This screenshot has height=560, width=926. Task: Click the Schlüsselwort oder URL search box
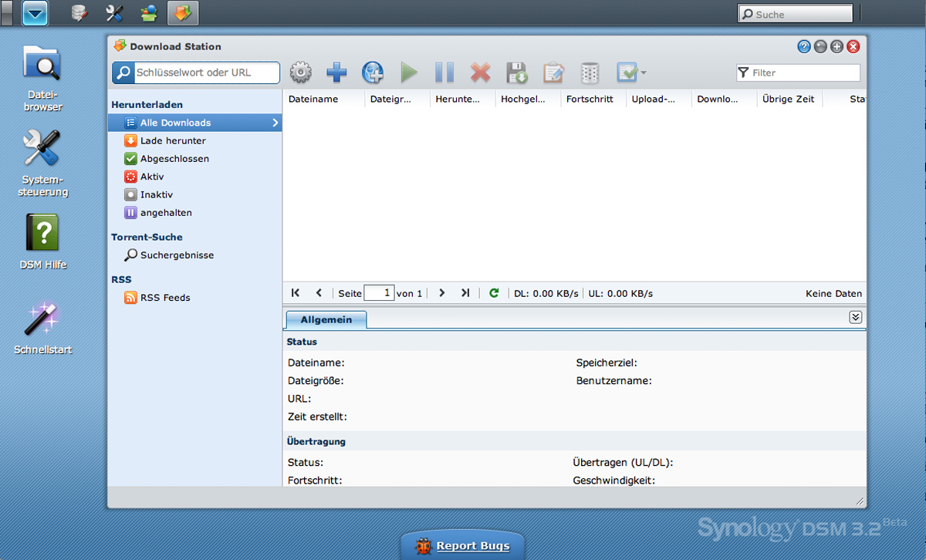click(x=196, y=73)
